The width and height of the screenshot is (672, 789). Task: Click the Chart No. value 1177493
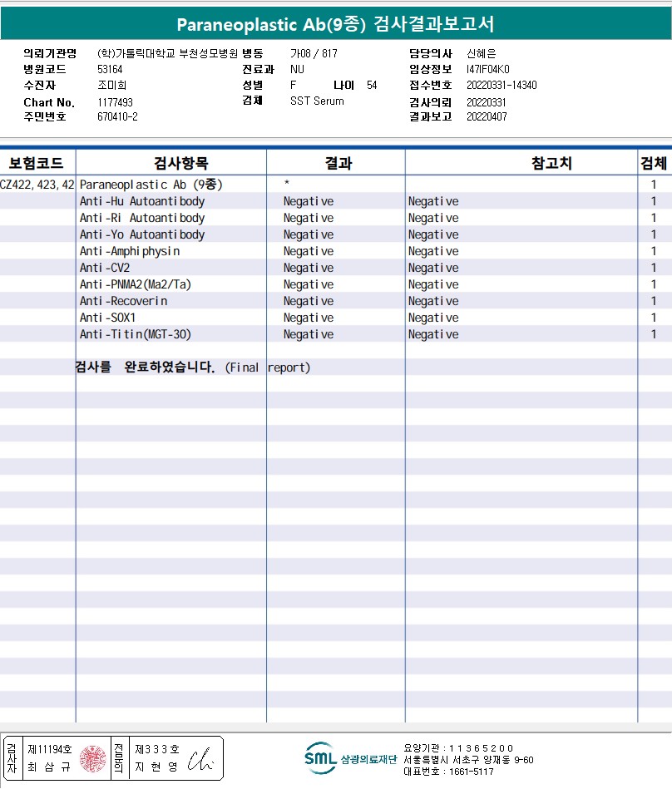point(115,102)
